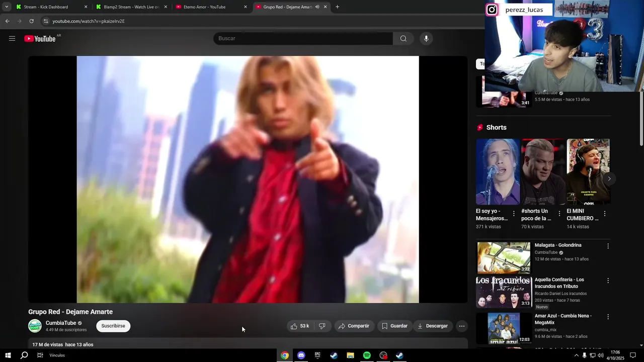Open CumbiaTube channel avatar
Viewport: 644px width, 362px height.
point(35,326)
